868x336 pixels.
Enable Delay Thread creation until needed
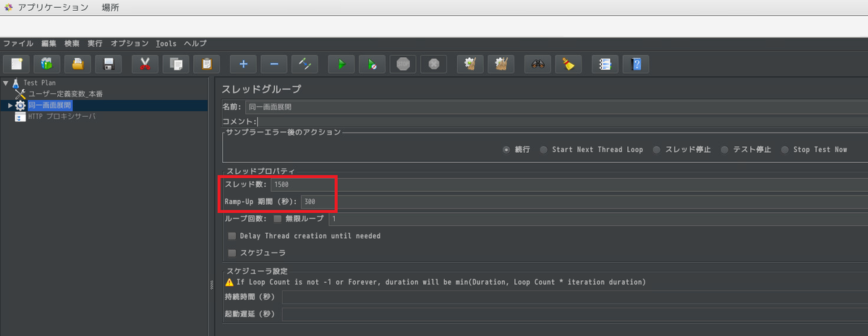click(232, 236)
